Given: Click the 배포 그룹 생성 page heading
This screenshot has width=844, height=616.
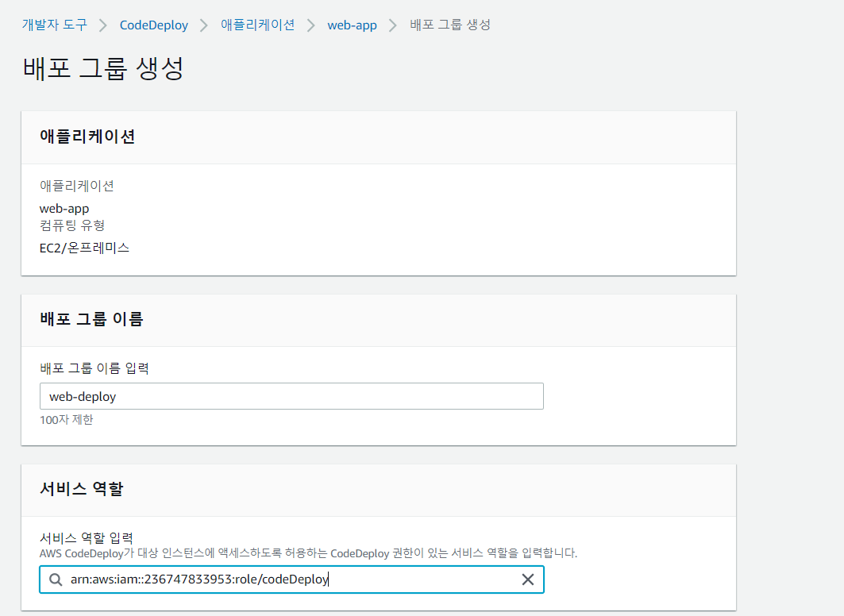Looking at the screenshot, I should [103, 68].
